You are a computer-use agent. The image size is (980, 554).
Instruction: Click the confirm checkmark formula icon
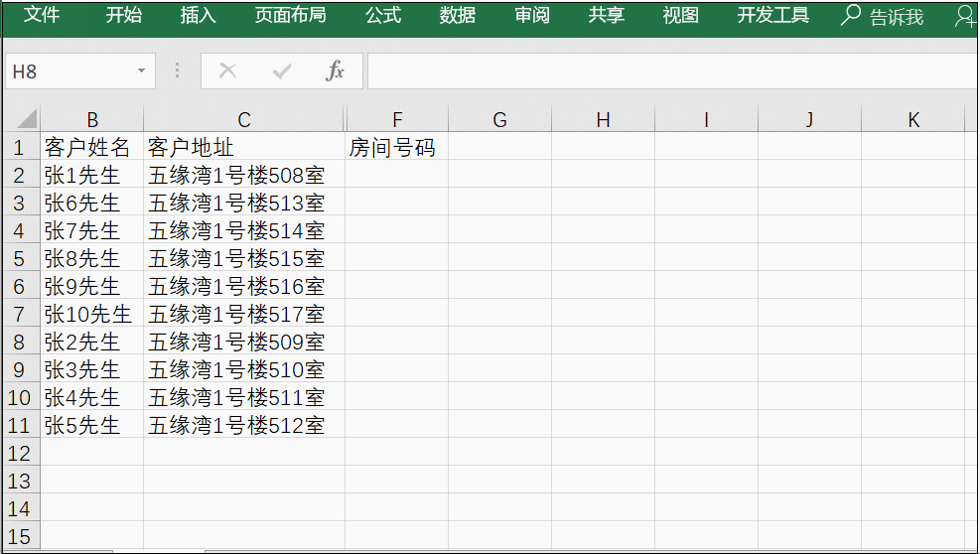pos(282,71)
